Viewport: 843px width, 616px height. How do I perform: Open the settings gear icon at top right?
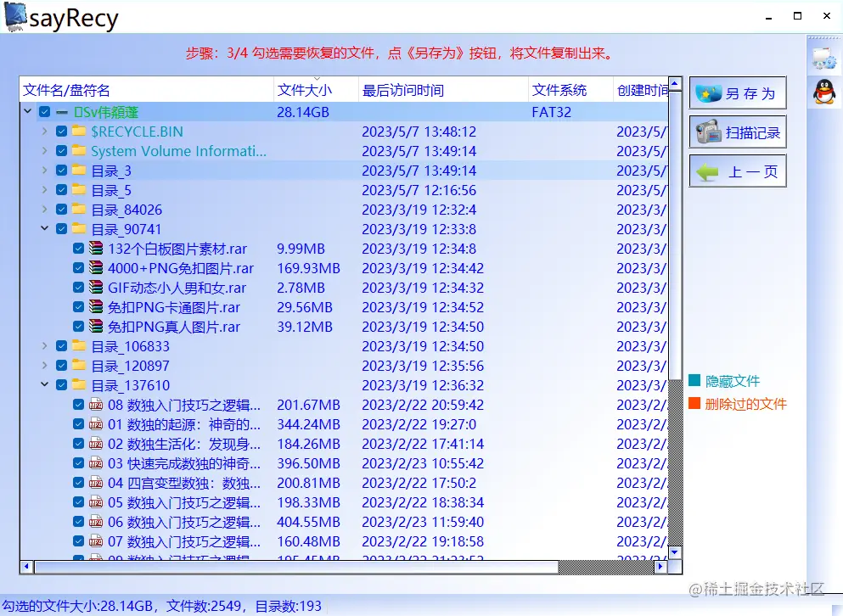[824, 58]
